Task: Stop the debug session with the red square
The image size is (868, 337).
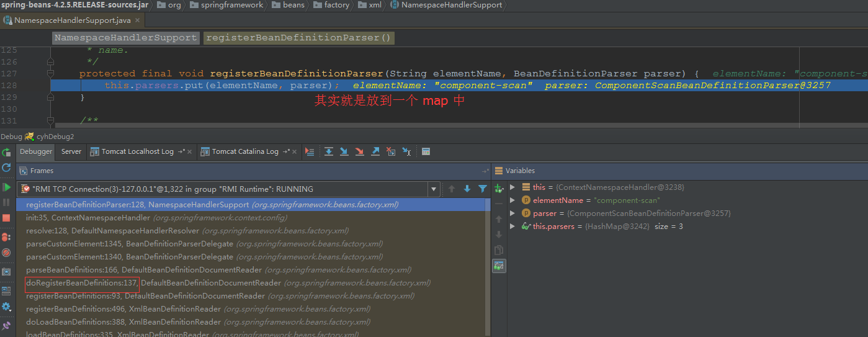Action: [6, 218]
